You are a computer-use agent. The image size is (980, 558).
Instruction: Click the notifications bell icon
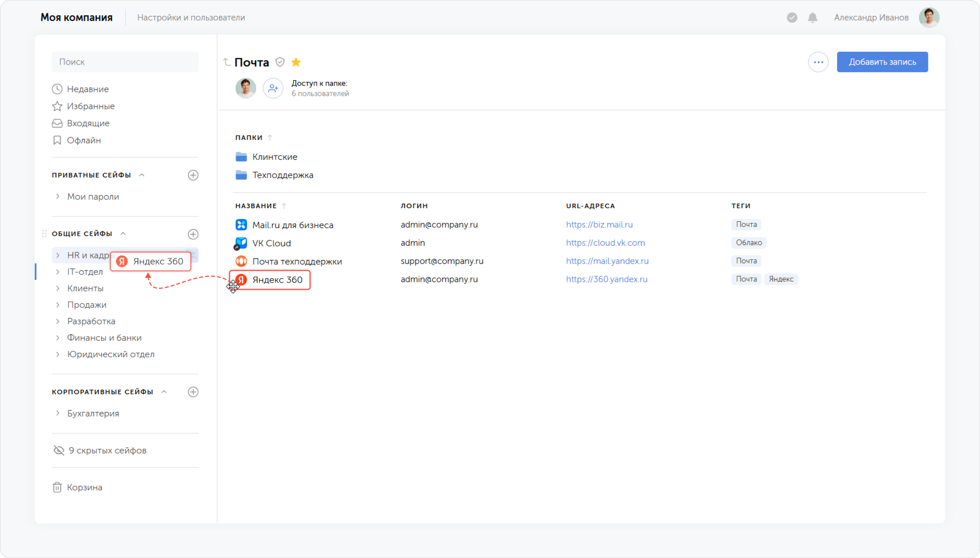pos(812,18)
